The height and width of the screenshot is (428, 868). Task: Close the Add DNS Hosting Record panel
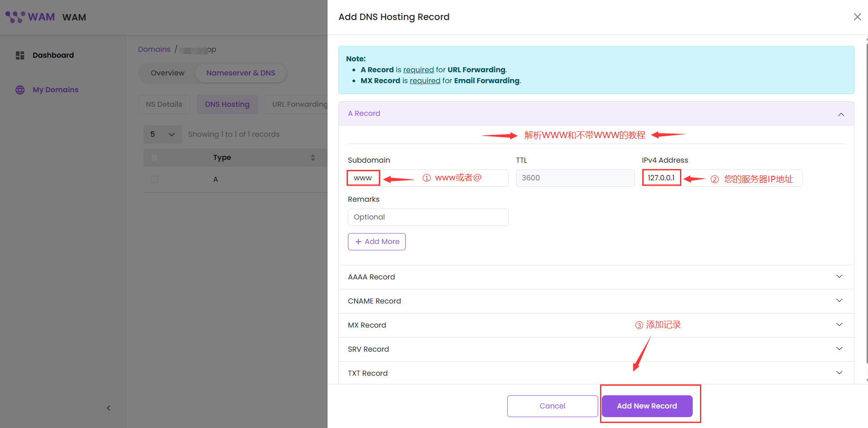(857, 17)
